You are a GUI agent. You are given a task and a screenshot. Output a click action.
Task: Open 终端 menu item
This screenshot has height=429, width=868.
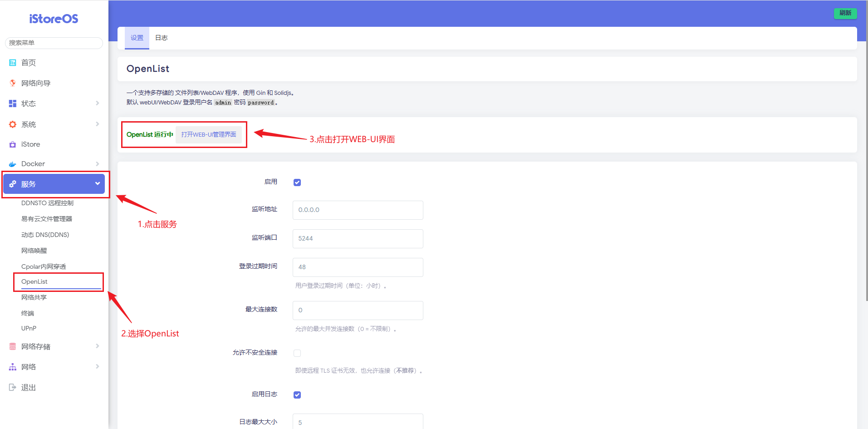click(28, 313)
